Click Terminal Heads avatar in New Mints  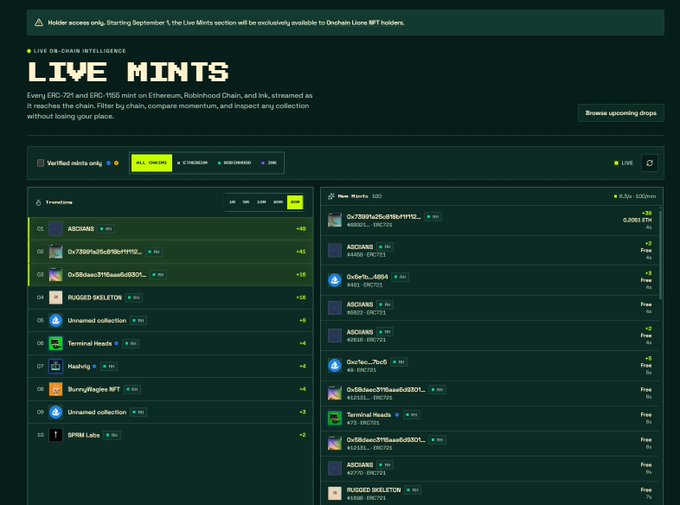click(335, 418)
